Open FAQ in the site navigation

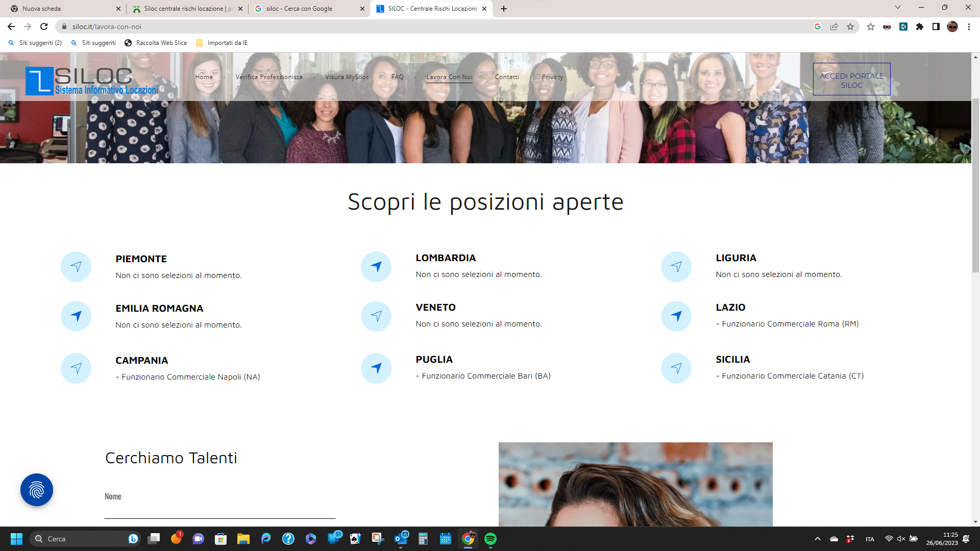[398, 77]
